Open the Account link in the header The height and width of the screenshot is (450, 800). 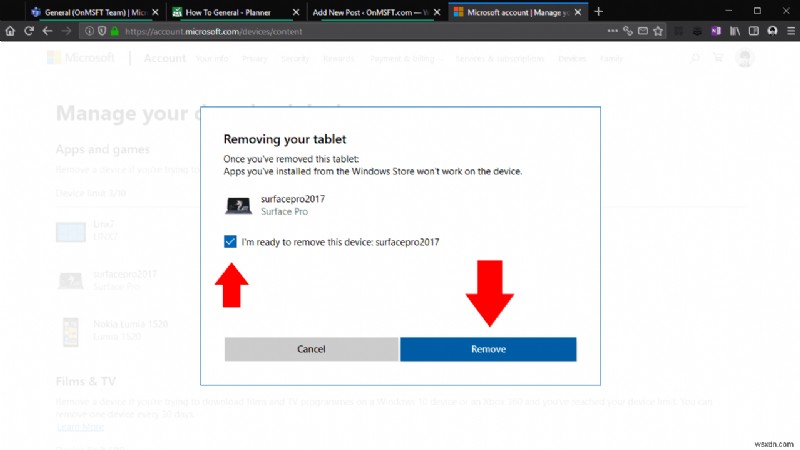(x=164, y=58)
